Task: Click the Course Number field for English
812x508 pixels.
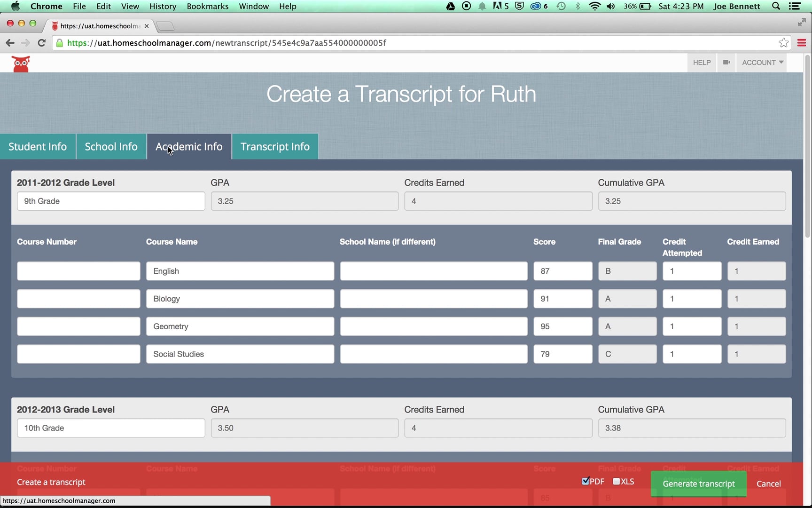Action: click(x=78, y=270)
